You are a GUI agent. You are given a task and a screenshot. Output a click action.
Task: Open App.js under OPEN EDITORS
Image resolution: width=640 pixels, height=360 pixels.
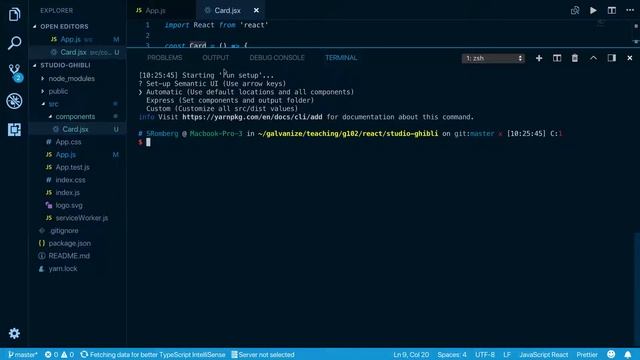(70, 39)
